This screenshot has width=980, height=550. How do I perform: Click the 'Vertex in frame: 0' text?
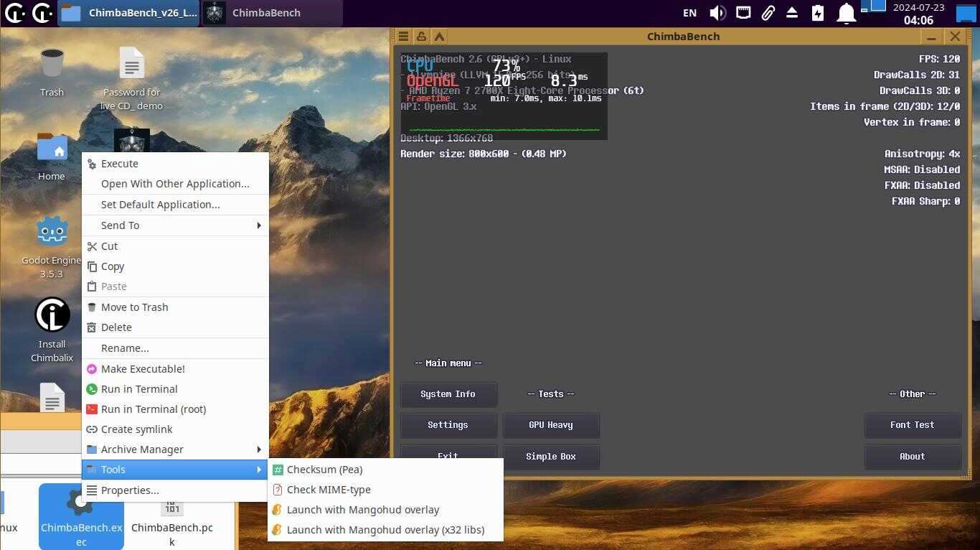912,122
